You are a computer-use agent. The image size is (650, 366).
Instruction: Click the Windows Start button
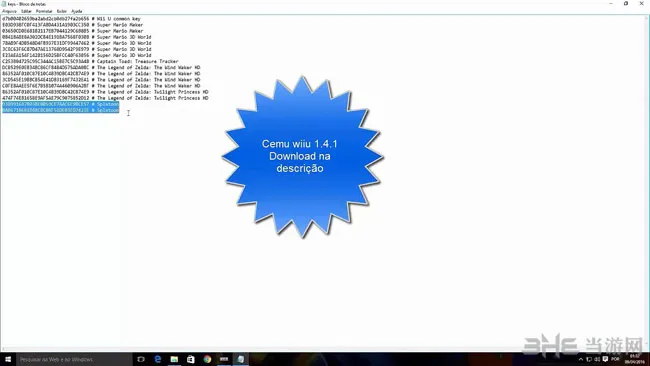coord(8,359)
